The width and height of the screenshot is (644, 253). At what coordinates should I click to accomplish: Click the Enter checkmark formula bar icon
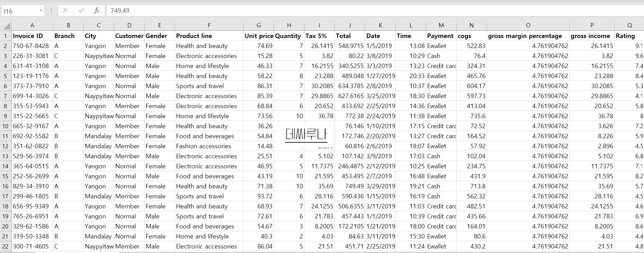click(81, 11)
